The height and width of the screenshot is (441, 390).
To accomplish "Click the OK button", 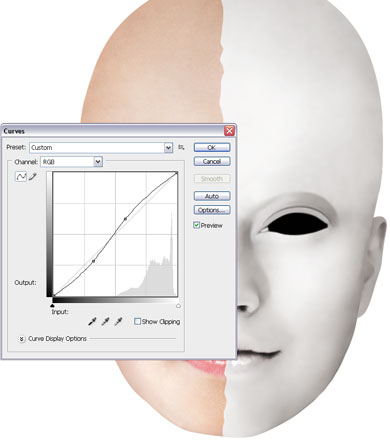I will 212,147.
